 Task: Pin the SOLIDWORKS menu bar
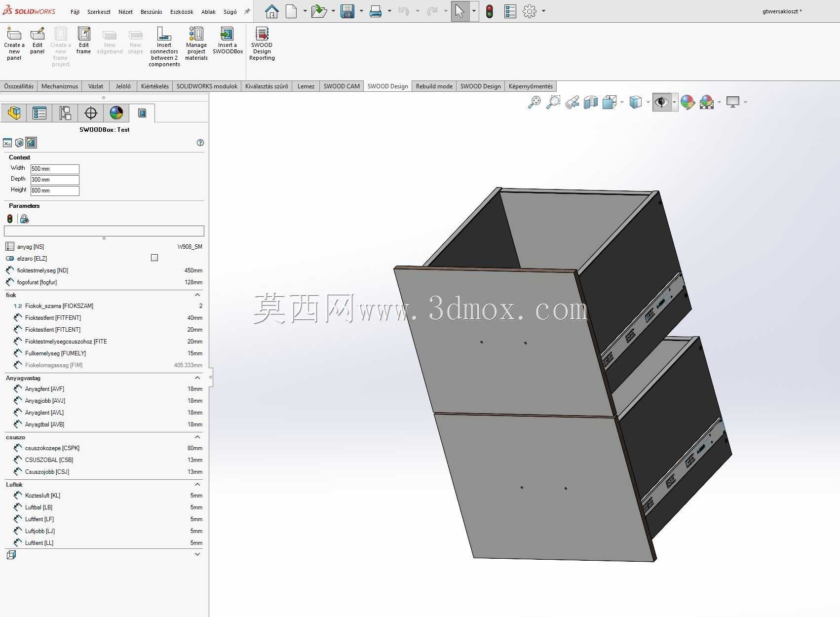pyautogui.click(x=247, y=11)
